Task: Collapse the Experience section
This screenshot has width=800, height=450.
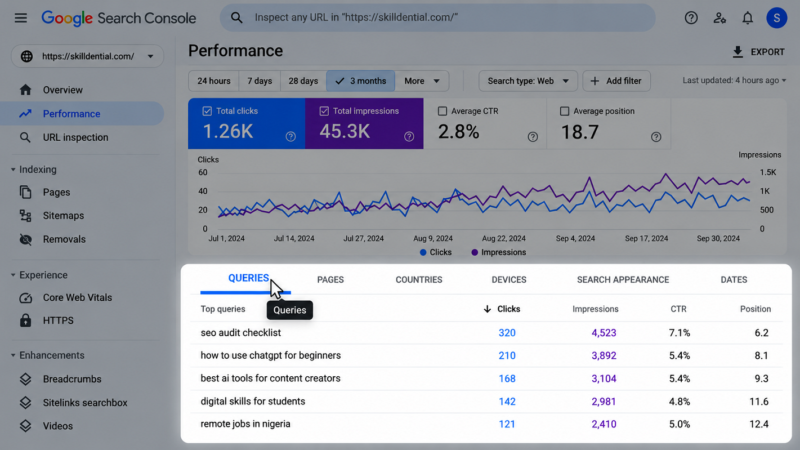Action: 13,275
